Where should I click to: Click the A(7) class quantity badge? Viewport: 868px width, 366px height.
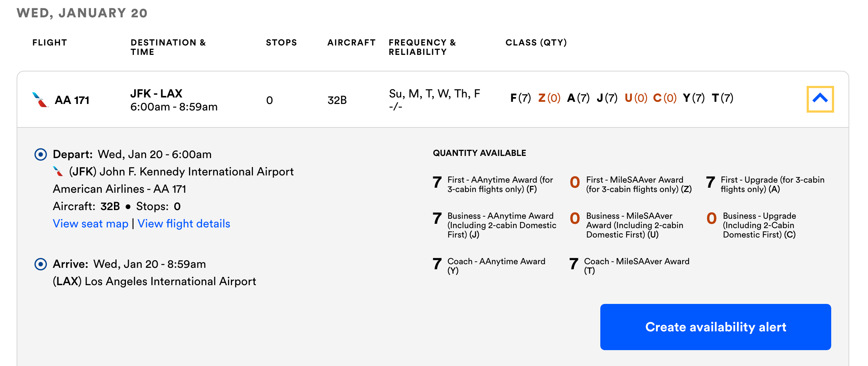pos(578,98)
